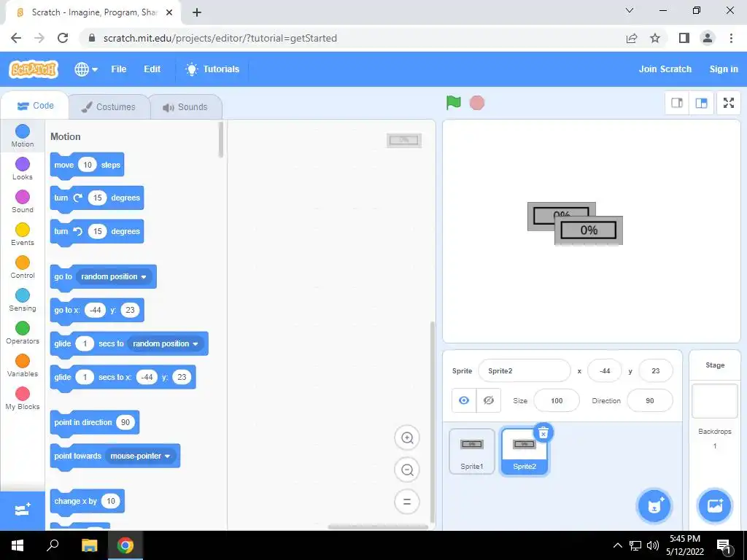The image size is (747, 560).
Task: Click the secs value in glide to x y block
Action: point(85,377)
